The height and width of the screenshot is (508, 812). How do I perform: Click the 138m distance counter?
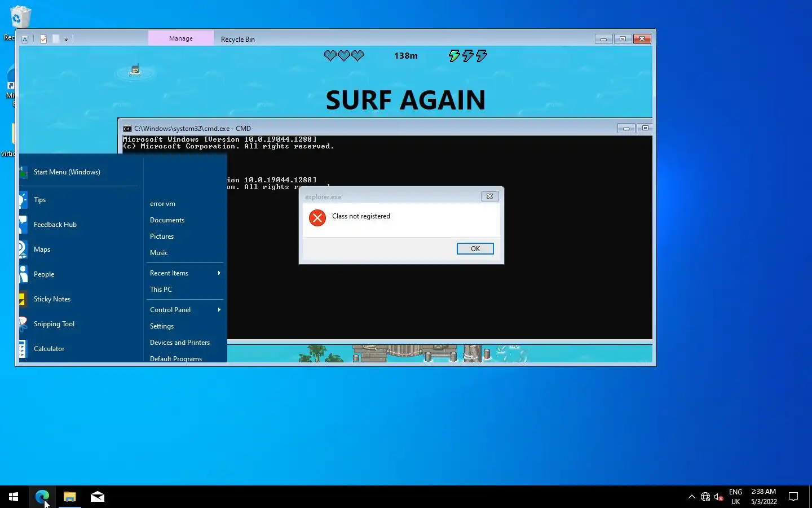tap(406, 56)
